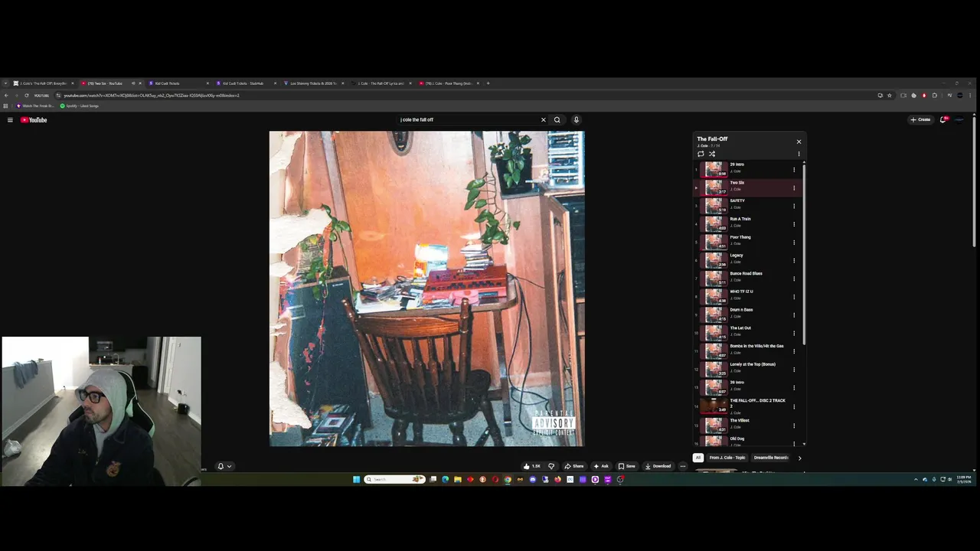980x551 pixels.
Task: Play 39 Intro from playlist
Action: coord(747,387)
